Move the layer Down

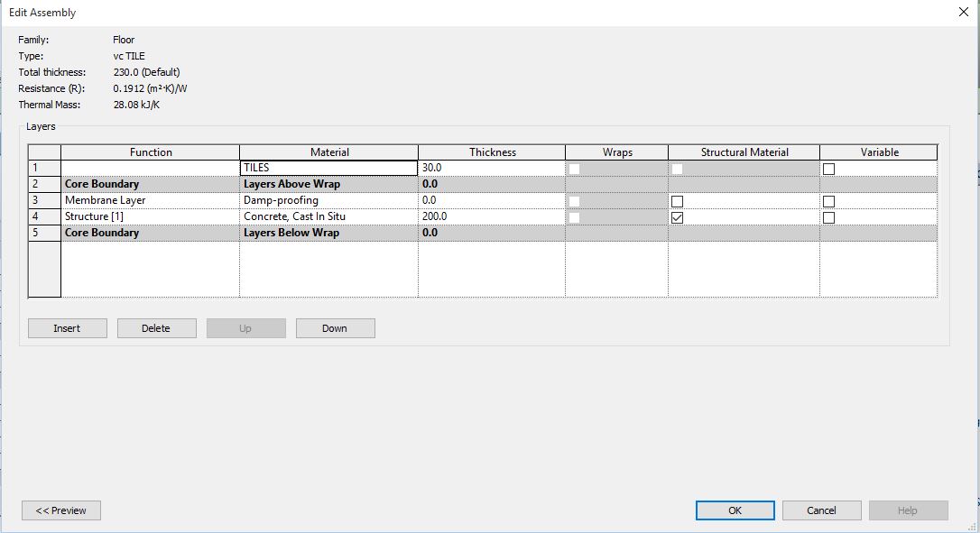[335, 328]
